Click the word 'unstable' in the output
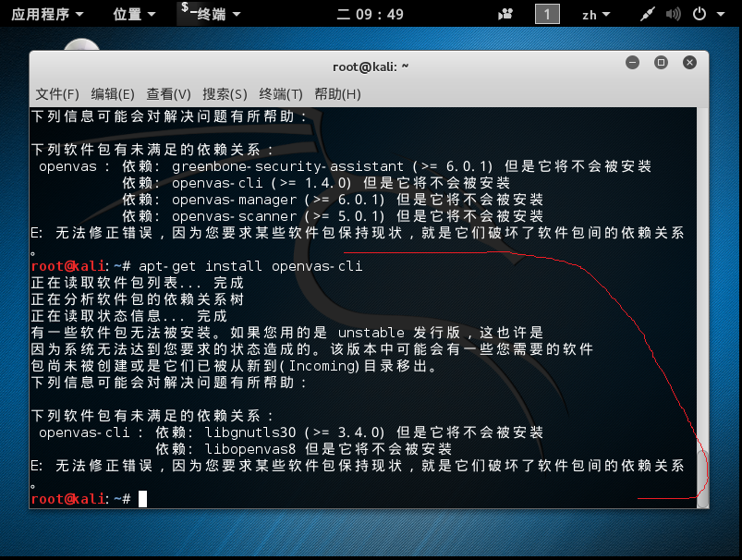742x560 pixels. coord(371,333)
